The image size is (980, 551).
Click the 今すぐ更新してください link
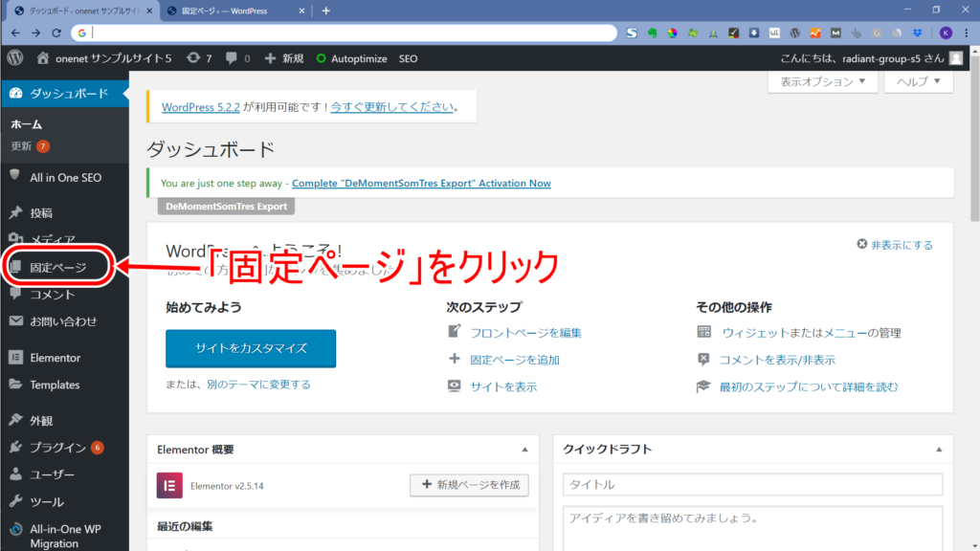click(x=391, y=107)
